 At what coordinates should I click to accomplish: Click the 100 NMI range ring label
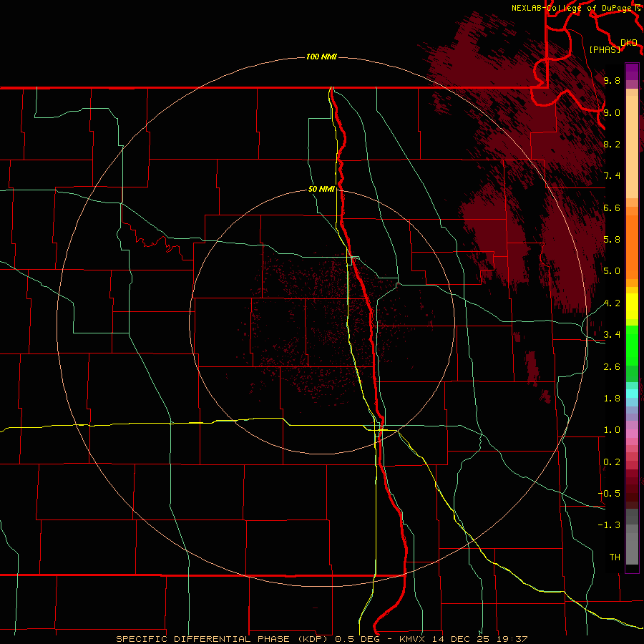(x=321, y=57)
